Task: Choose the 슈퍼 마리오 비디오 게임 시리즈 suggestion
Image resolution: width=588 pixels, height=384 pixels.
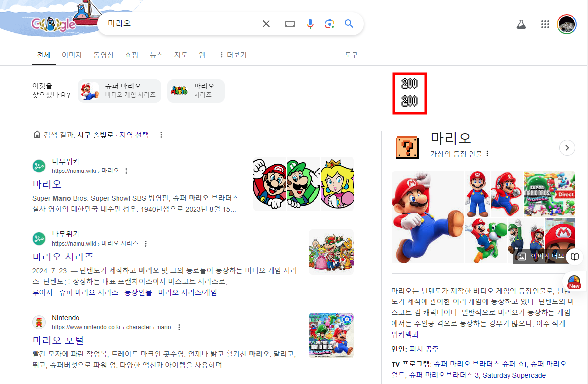Action: pos(119,91)
